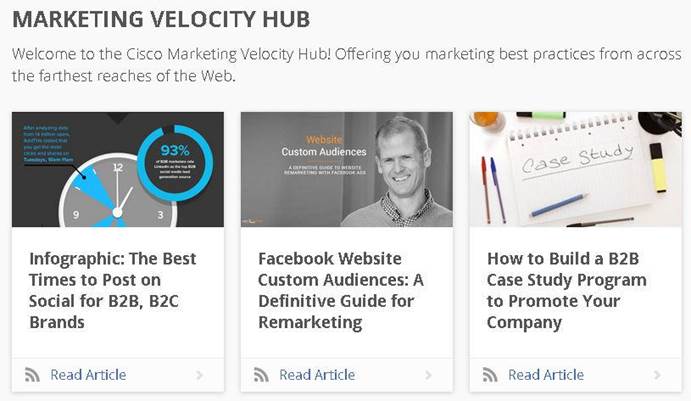Open the 'Infographic: The Best Times to Post' title
This screenshot has height=401, width=691.
[x=113, y=290]
